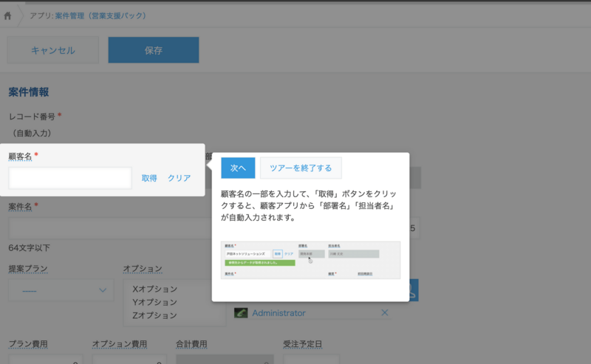Image resolution: width=591 pixels, height=364 pixels.
Task: Click the Administrator user avatar icon
Action: point(241,313)
